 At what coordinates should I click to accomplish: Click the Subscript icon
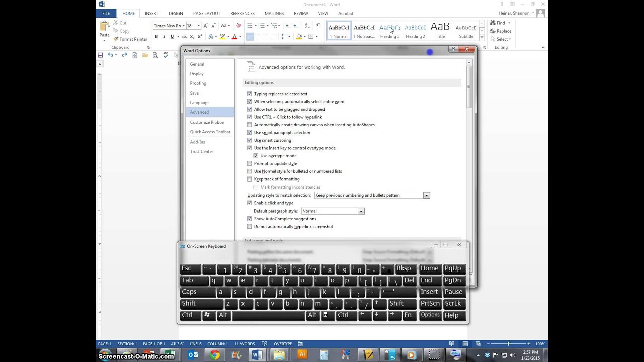193,36
